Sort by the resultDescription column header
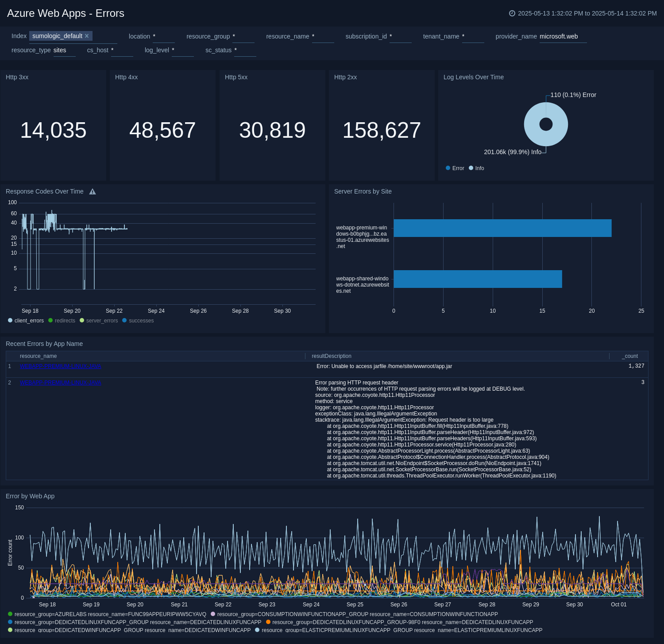This screenshot has height=644, width=664. [x=332, y=356]
